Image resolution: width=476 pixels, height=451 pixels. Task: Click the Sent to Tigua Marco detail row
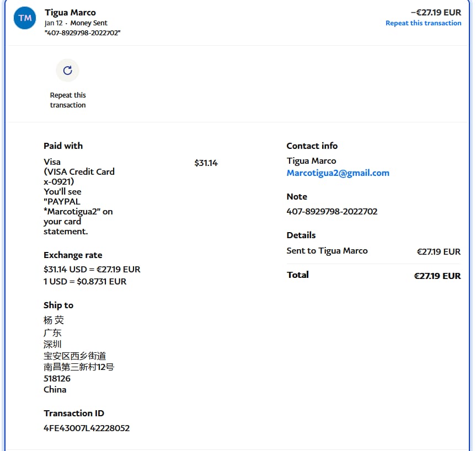coord(327,251)
